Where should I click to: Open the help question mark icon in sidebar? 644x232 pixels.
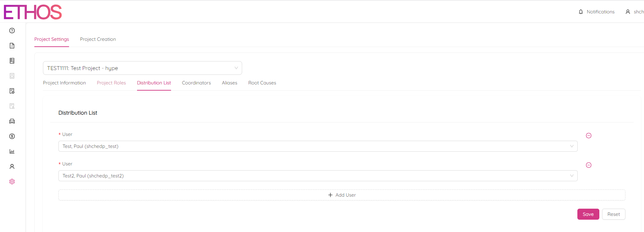click(12, 31)
